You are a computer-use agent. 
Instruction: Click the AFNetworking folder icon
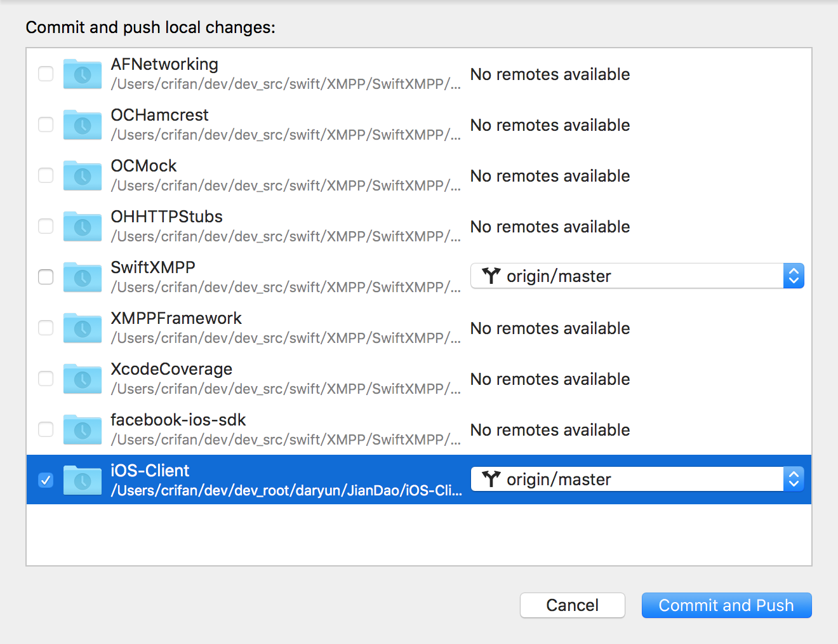click(82, 74)
